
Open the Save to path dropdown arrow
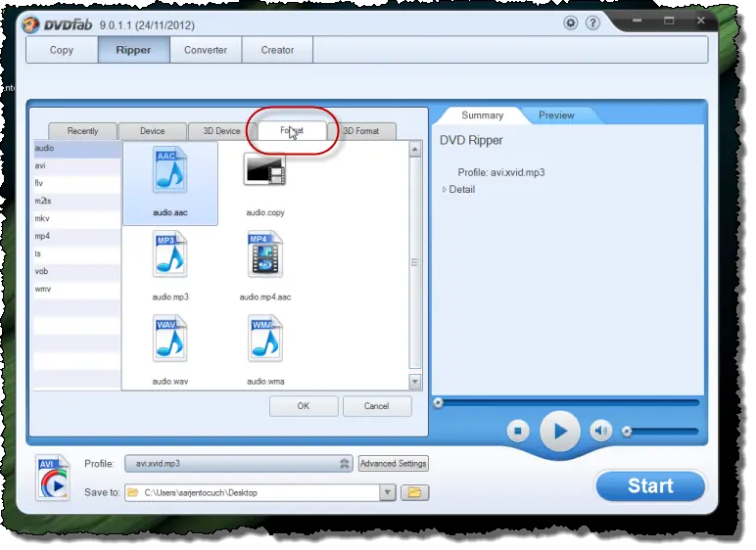387,492
